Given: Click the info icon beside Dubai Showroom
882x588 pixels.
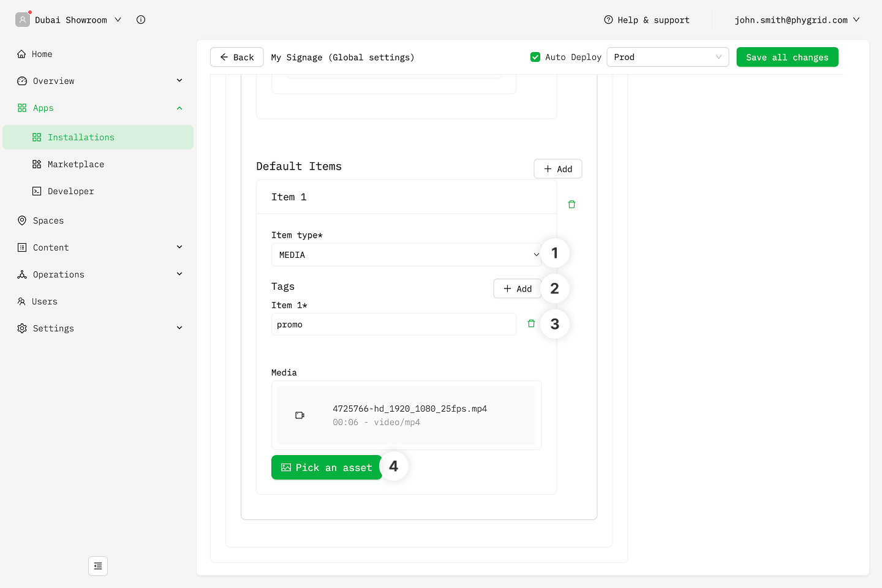Looking at the screenshot, I should coord(141,20).
